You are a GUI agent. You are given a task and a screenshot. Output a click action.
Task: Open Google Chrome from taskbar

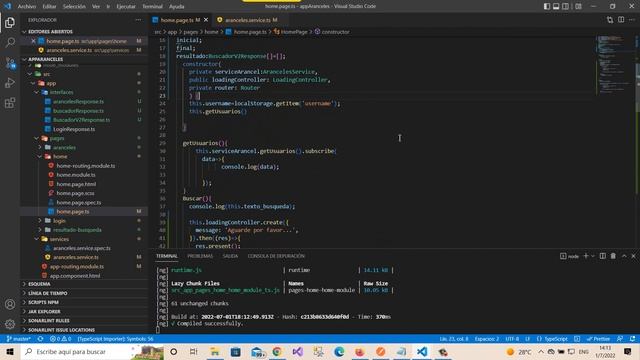click(x=277, y=351)
